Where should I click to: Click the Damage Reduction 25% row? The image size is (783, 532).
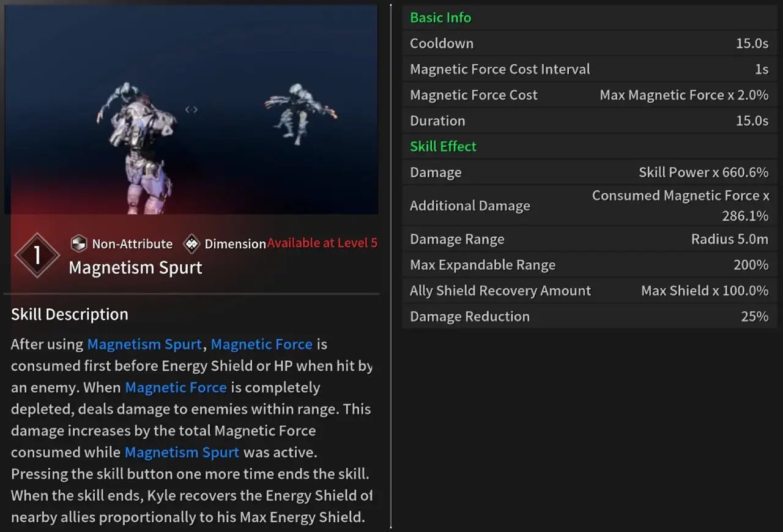coord(587,316)
